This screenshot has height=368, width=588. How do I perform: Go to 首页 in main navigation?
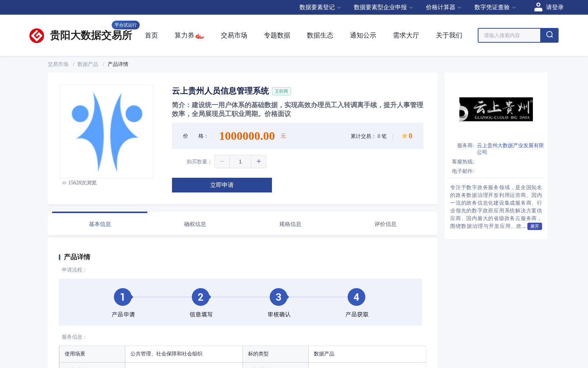pyautogui.click(x=151, y=35)
